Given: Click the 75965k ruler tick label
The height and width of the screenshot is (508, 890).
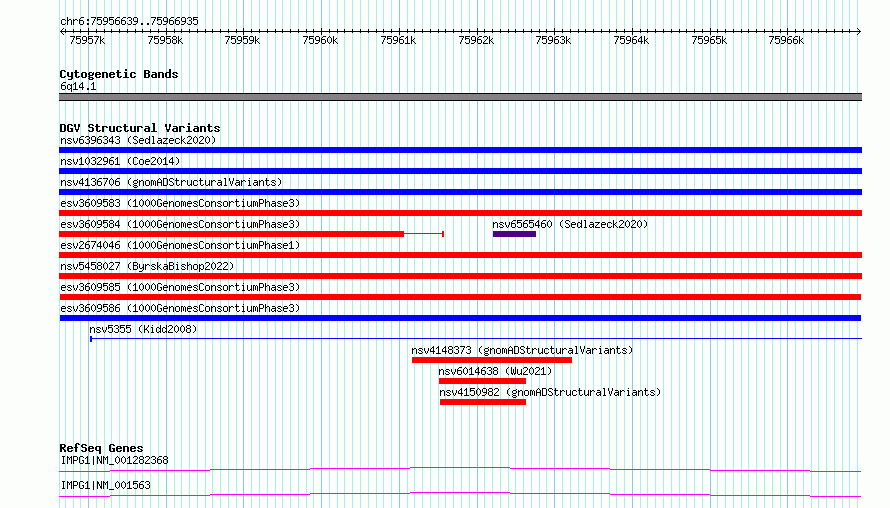Looking at the screenshot, I should tap(709, 40).
